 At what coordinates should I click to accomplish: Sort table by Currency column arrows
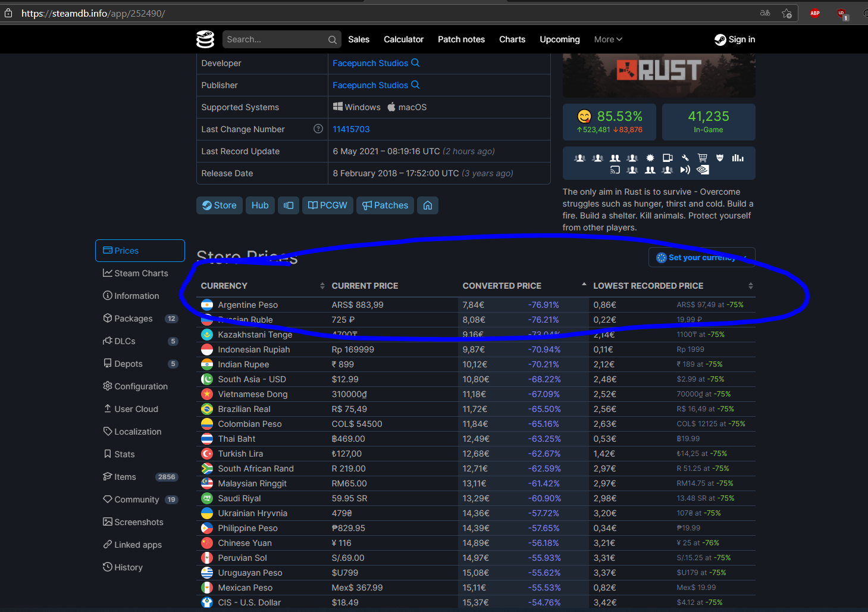(322, 286)
